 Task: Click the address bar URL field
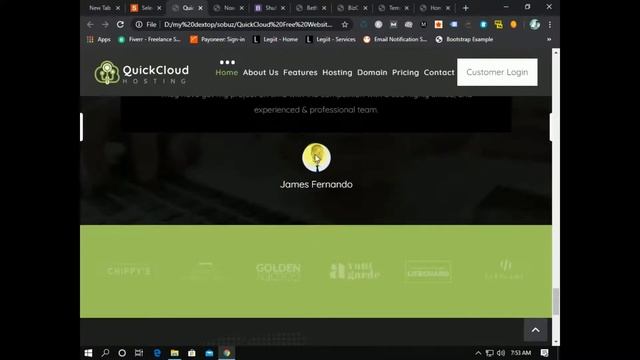pos(248,24)
